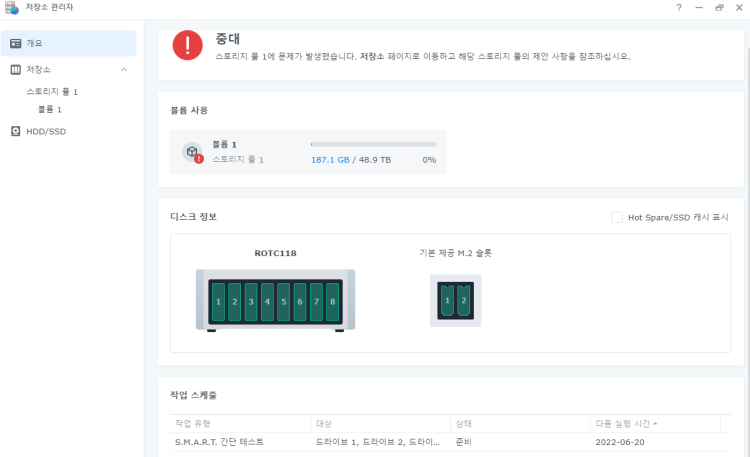Viewport: 750px width, 457px height.
Task: Select drive bay 8 on ROTC118
Action: click(332, 301)
